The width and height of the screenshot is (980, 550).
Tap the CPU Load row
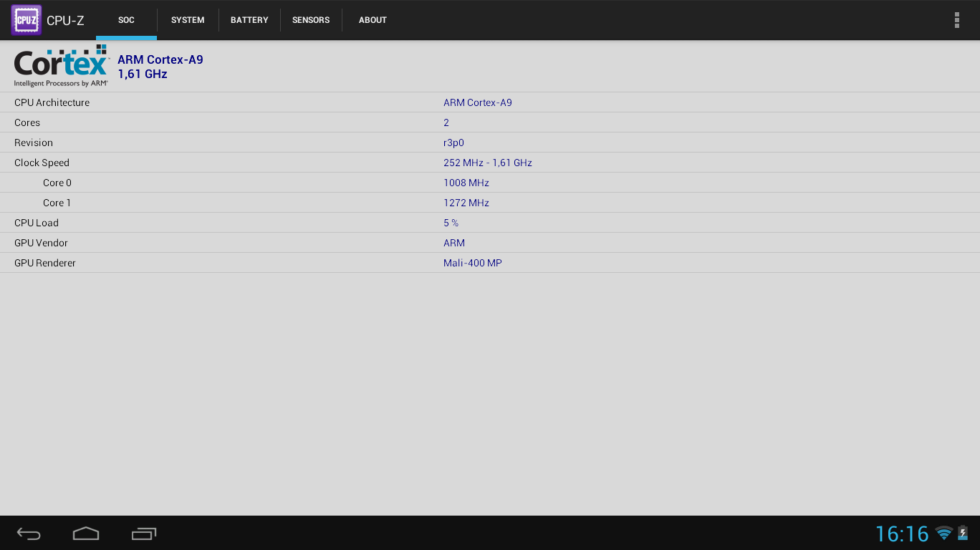pyautogui.click(x=490, y=223)
